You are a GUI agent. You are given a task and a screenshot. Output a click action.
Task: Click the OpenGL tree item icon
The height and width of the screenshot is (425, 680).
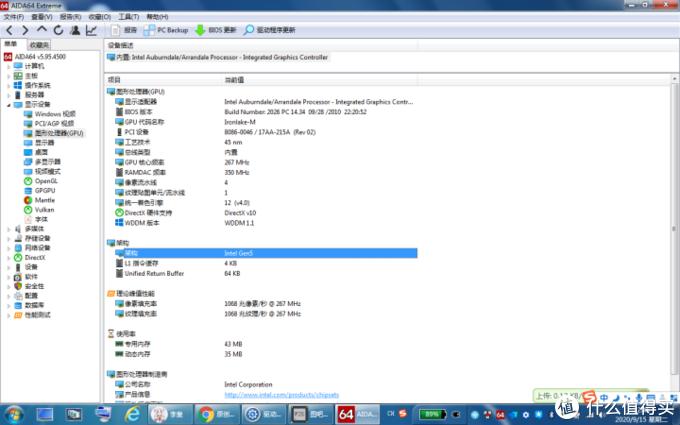click(28, 181)
